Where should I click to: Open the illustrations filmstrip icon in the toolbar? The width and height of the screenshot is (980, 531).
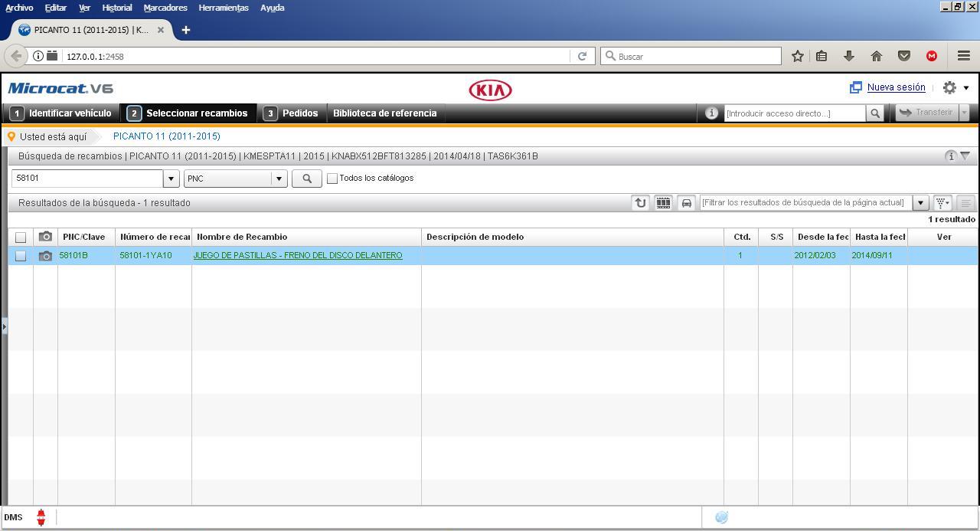click(x=663, y=202)
